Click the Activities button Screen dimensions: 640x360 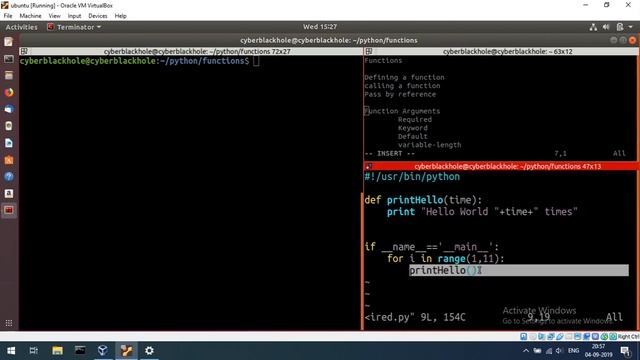click(x=22, y=27)
